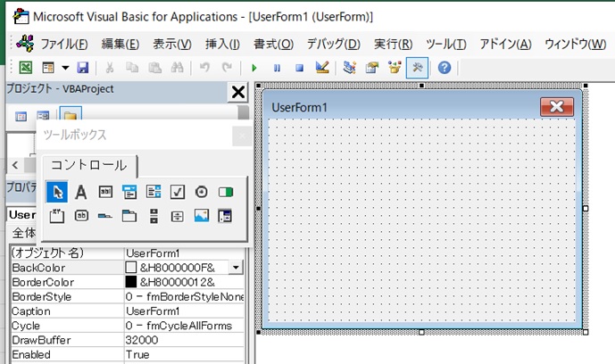The width and height of the screenshot is (615, 364).
Task: Click the black BorderColor swatch
Action: coord(130,282)
